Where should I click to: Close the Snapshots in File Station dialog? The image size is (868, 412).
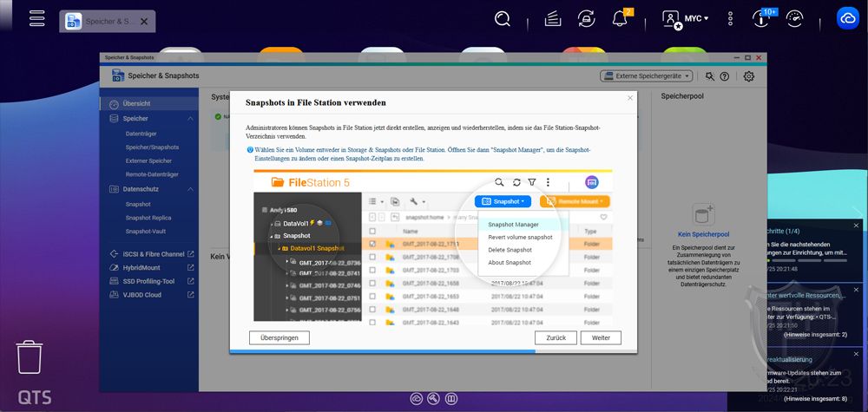coord(630,98)
